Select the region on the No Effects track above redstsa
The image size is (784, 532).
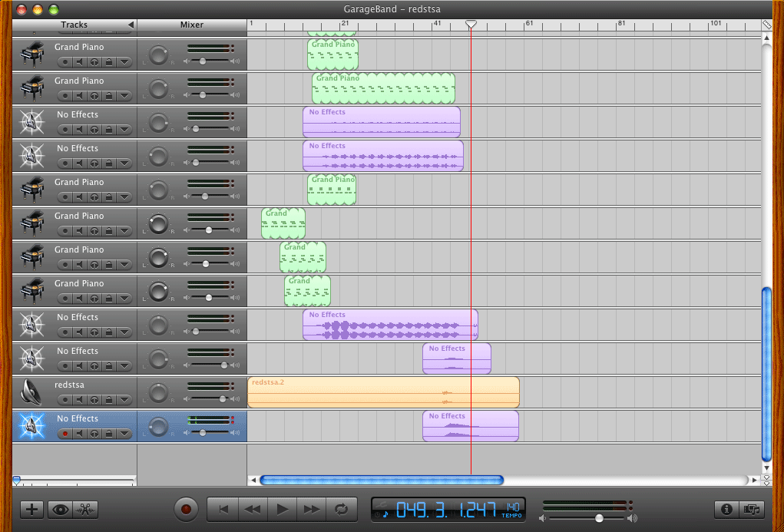[x=456, y=359]
